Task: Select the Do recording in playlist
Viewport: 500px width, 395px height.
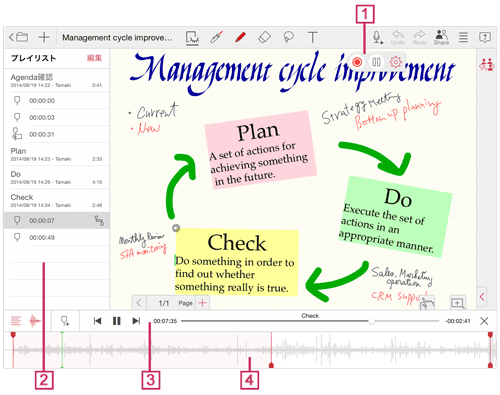Action: point(57,177)
